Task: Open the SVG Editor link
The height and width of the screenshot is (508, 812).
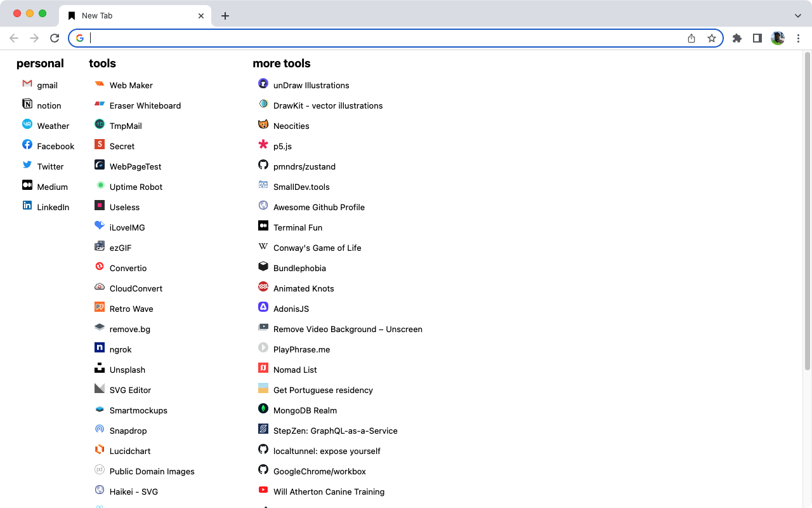Action: point(131,390)
